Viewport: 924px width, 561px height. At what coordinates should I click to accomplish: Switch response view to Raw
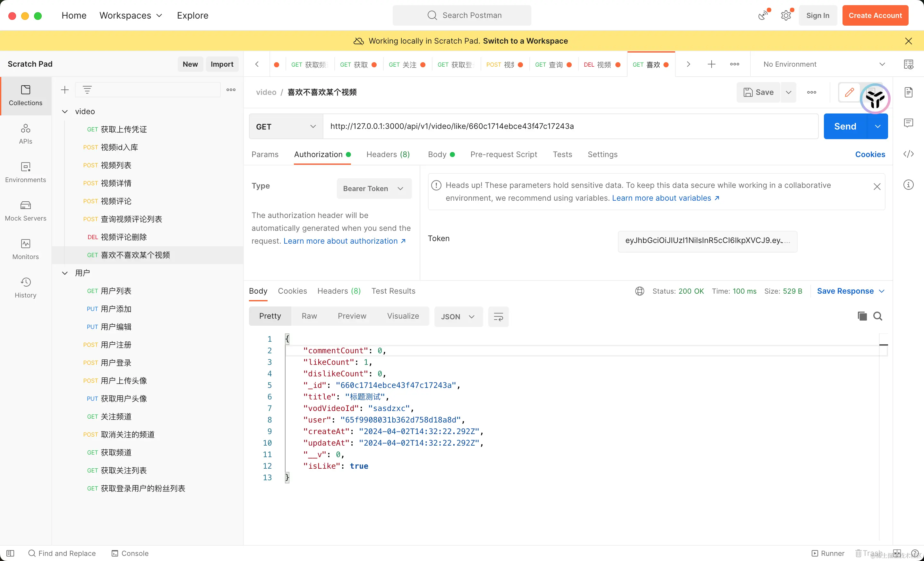[309, 316]
